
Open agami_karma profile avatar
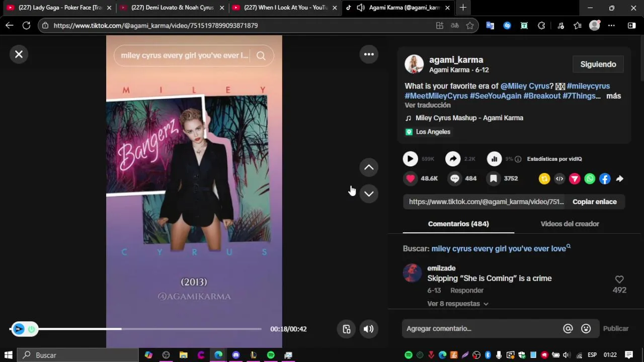pos(414,64)
